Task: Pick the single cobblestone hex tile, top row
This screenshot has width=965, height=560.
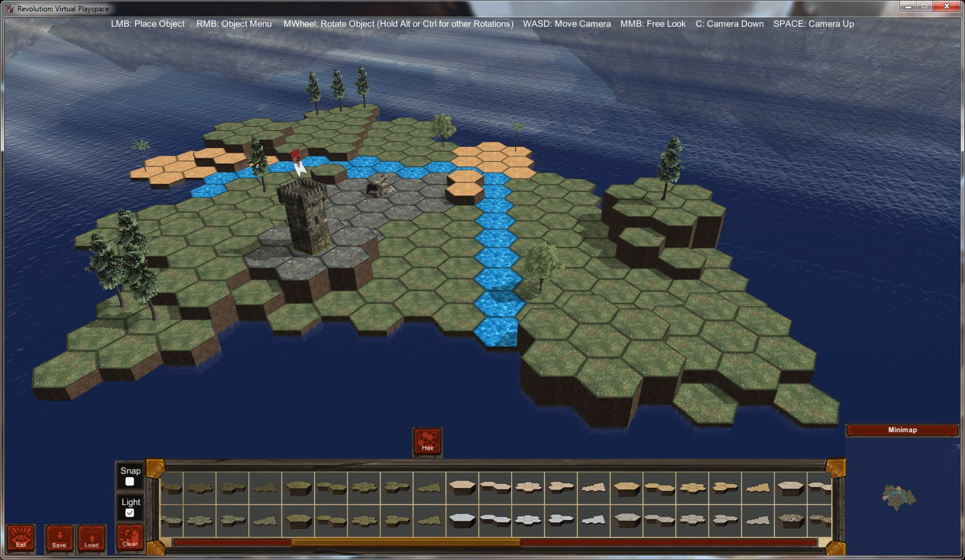Action: pos(790,488)
